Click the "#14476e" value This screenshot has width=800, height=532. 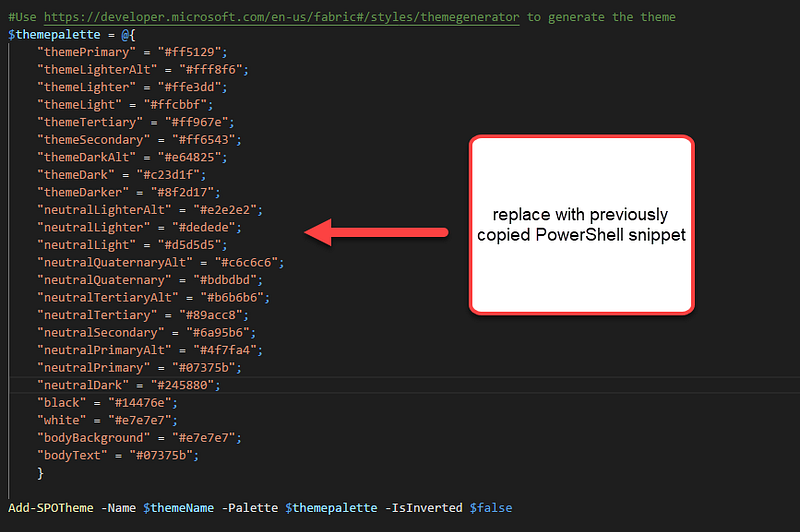click(x=140, y=403)
